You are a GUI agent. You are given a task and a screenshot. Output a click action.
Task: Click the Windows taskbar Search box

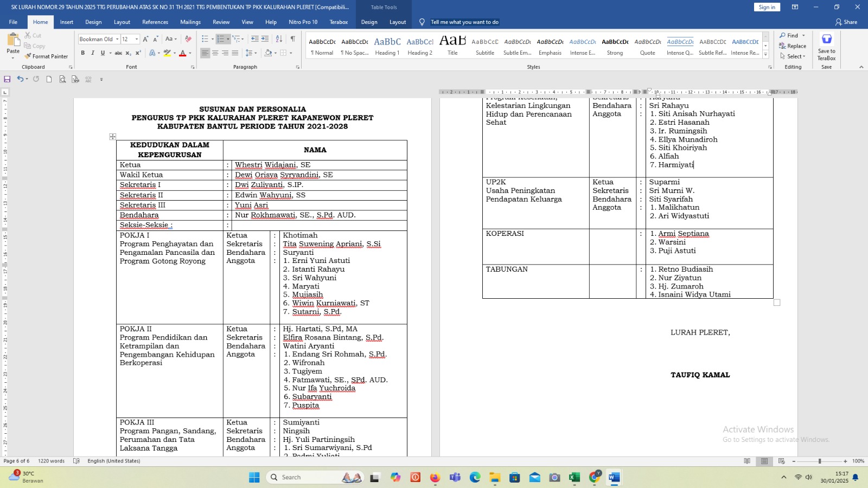click(x=316, y=477)
